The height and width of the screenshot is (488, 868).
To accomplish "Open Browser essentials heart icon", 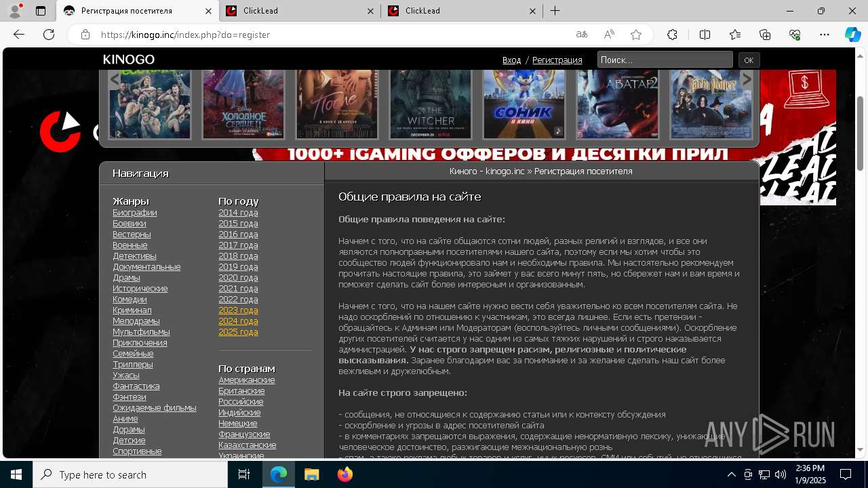I will 795,35.
